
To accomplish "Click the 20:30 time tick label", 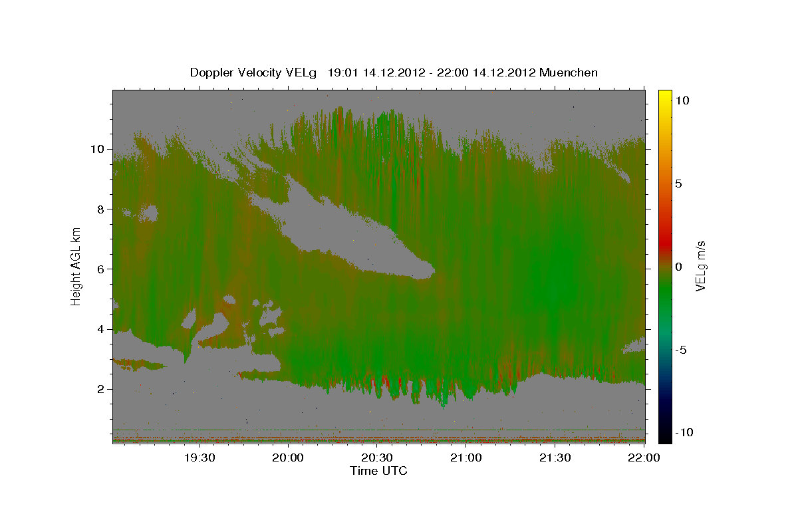I will (x=377, y=458).
